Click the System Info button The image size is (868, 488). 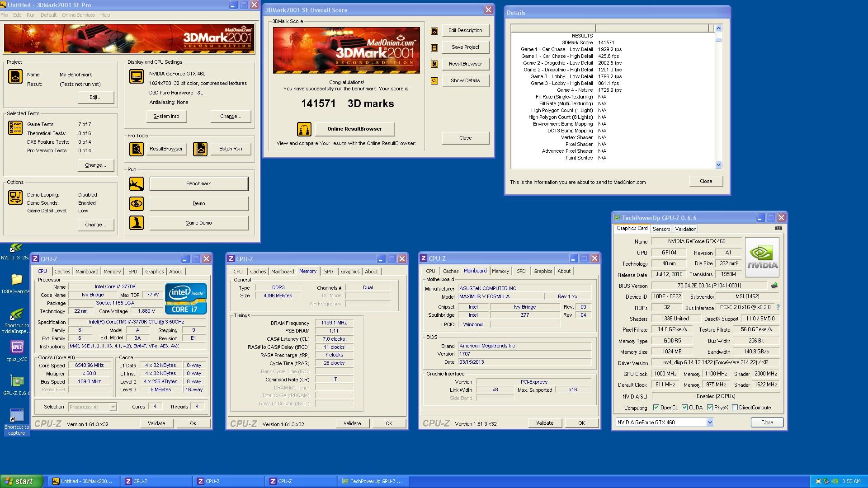(x=166, y=117)
